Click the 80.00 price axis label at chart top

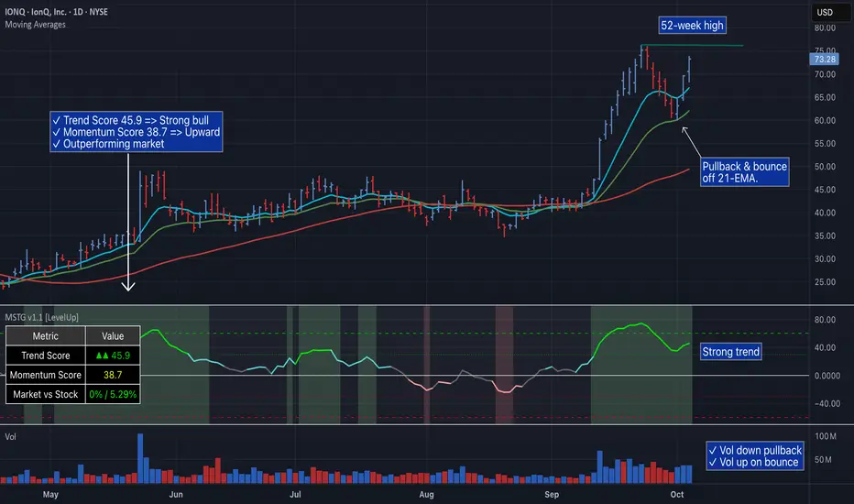[x=825, y=27]
